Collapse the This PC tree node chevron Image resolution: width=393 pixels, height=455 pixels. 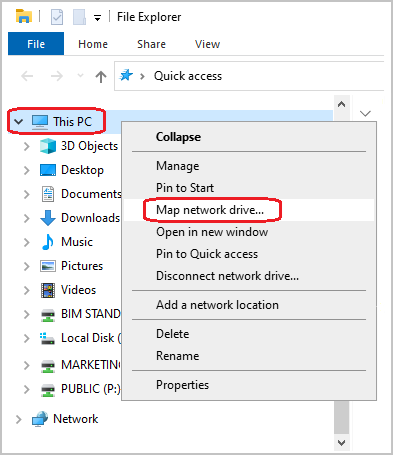pyautogui.click(x=19, y=122)
